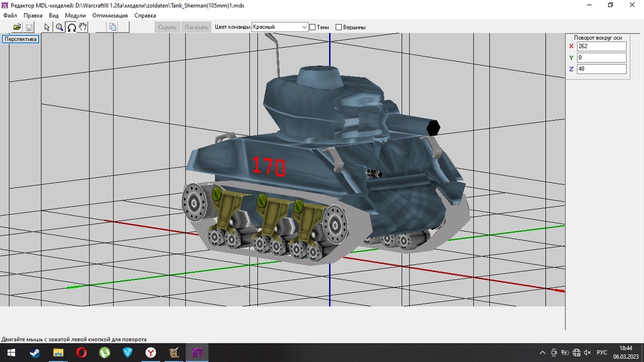Click the Поворот вокруг оси label
644x362 pixels.
pos(598,38)
